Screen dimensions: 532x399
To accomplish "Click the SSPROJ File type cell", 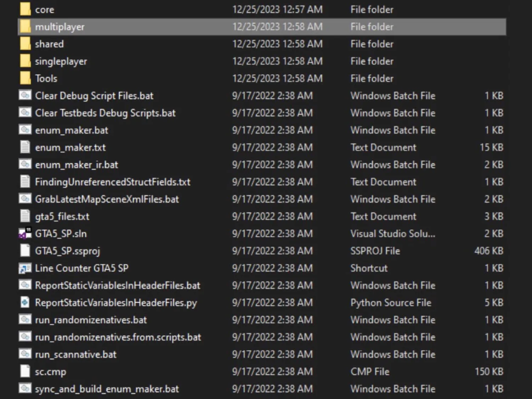I will (x=375, y=251).
